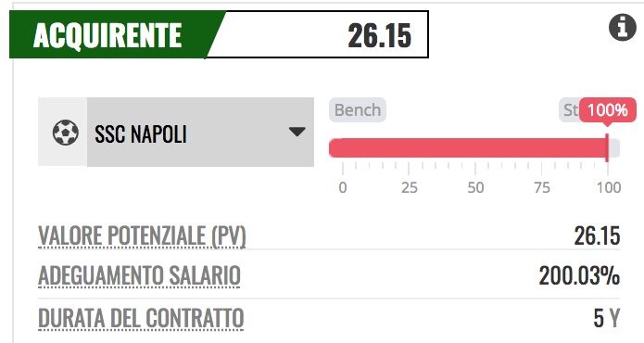Set slider to the 50 tick mark

pyautogui.click(x=475, y=148)
